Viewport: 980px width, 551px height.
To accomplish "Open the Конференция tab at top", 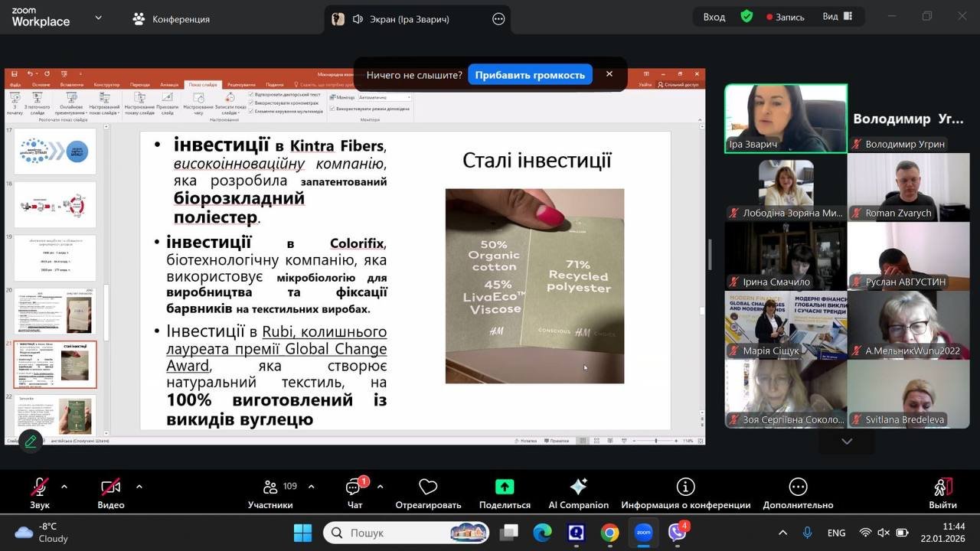I will 171,19.
